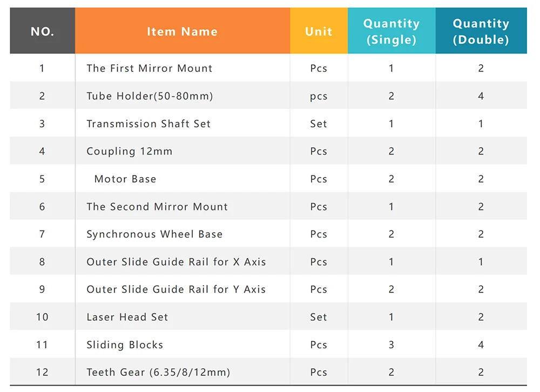Click single quantity 3 for Sliding Blocks
540x392 pixels.
pyautogui.click(x=391, y=344)
